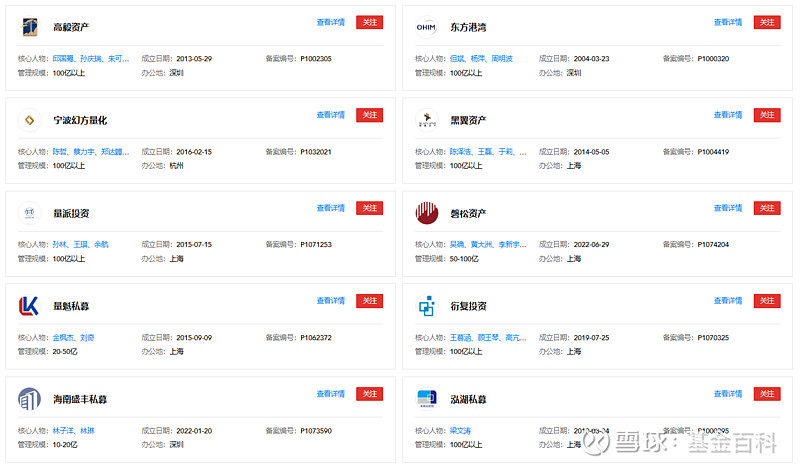Select registration number P1073590
This screenshot has width=800, height=467.
pos(316,431)
